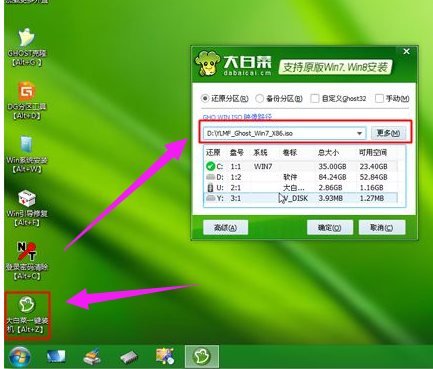Click the 高级(A) button
433x369 pixels.
pos(226,228)
